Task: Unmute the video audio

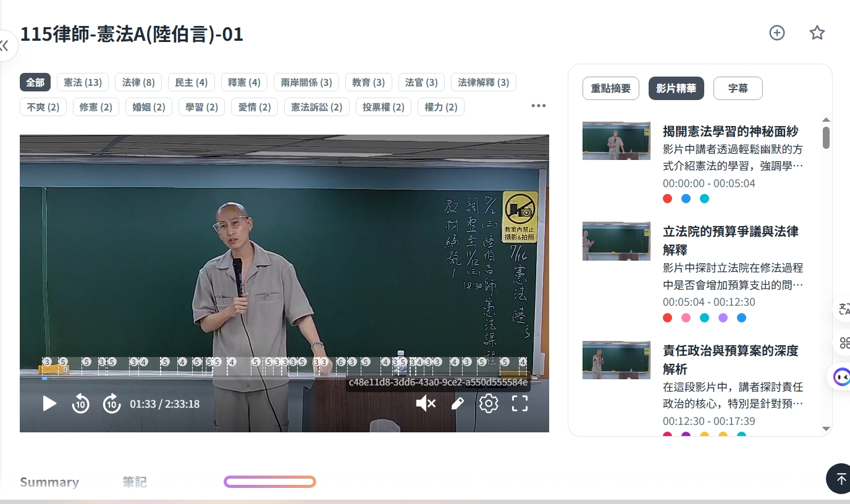Action: tap(426, 404)
